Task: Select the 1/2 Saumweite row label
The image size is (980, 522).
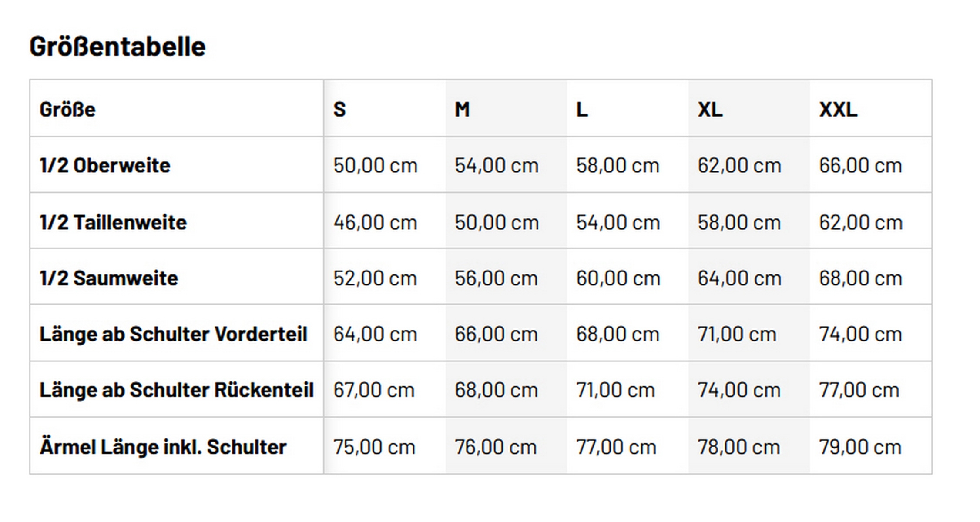Action: (109, 278)
